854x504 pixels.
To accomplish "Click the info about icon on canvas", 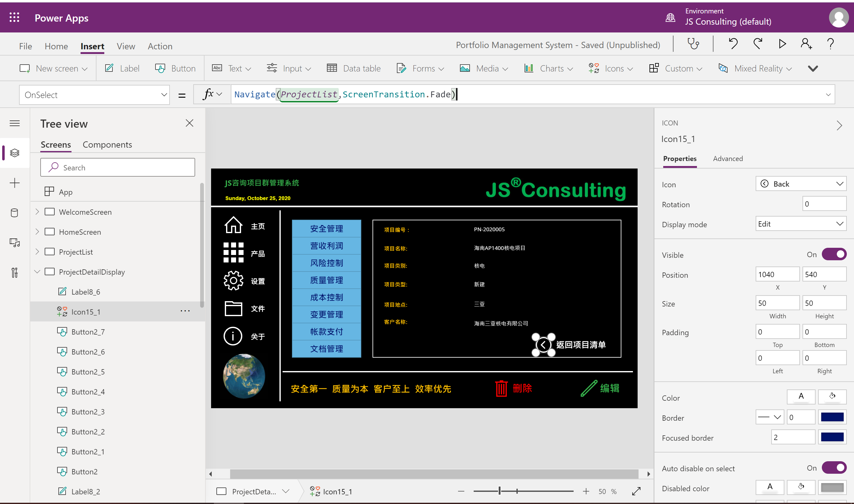I will [x=233, y=336].
